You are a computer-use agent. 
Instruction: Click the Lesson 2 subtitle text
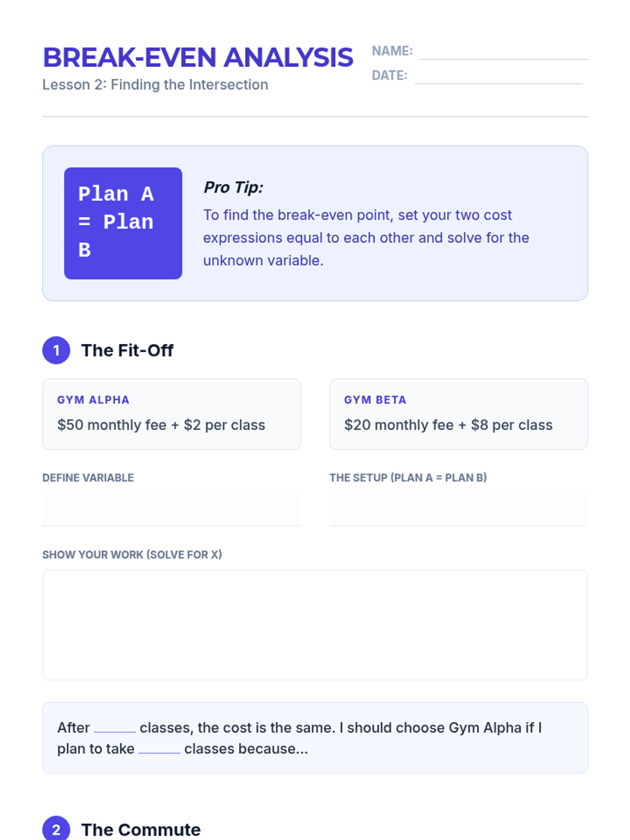click(155, 85)
